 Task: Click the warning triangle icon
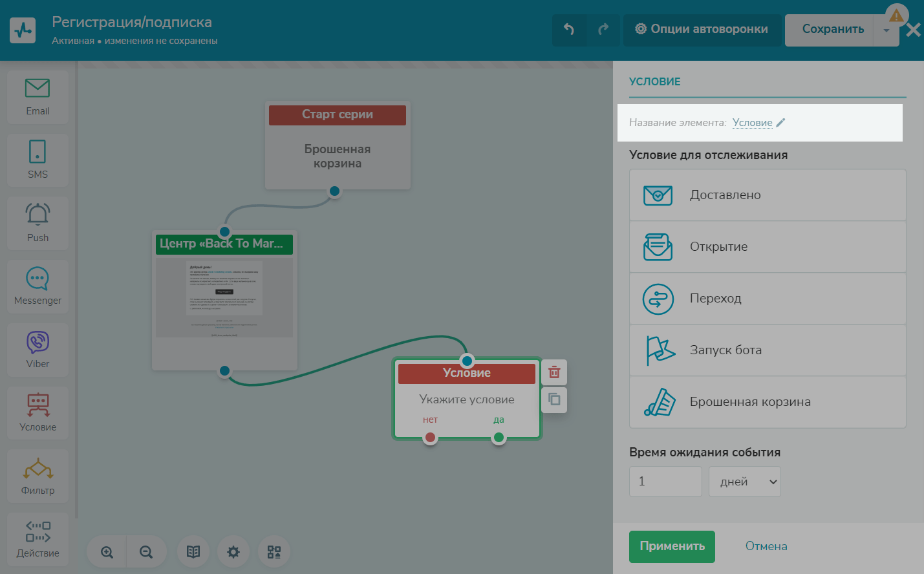click(896, 16)
